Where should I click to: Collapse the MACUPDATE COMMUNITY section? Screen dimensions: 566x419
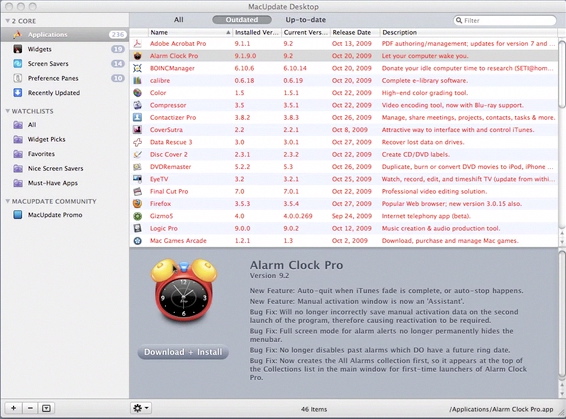(x=7, y=201)
